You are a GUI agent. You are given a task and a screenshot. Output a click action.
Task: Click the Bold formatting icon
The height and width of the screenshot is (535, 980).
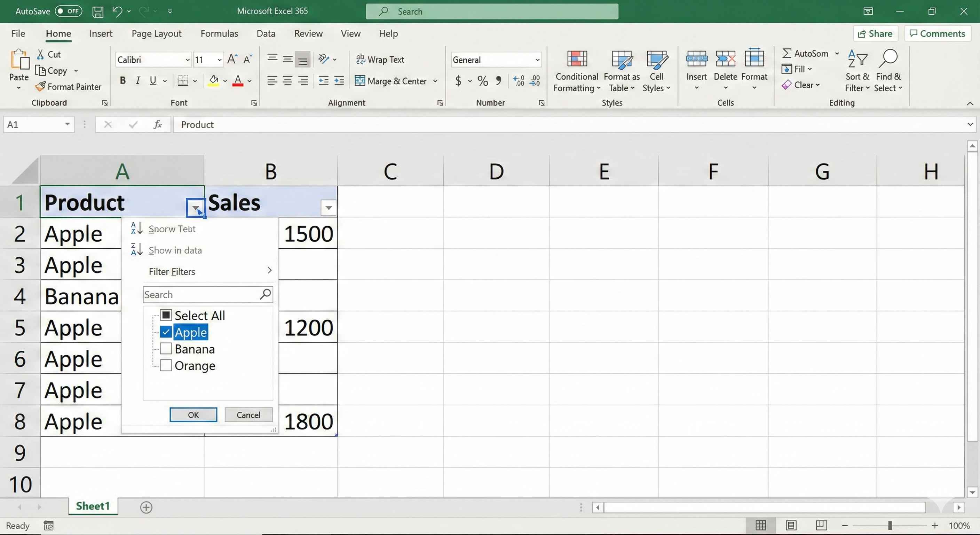122,80
